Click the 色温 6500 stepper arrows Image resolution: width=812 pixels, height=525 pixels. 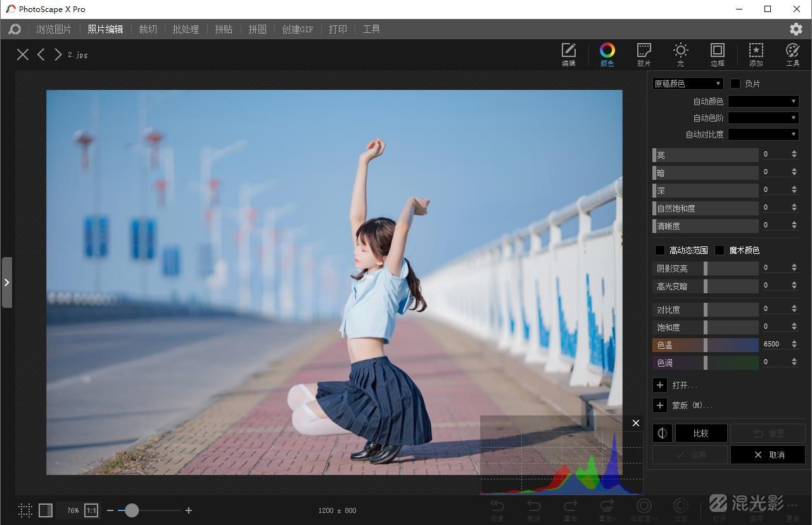click(794, 345)
